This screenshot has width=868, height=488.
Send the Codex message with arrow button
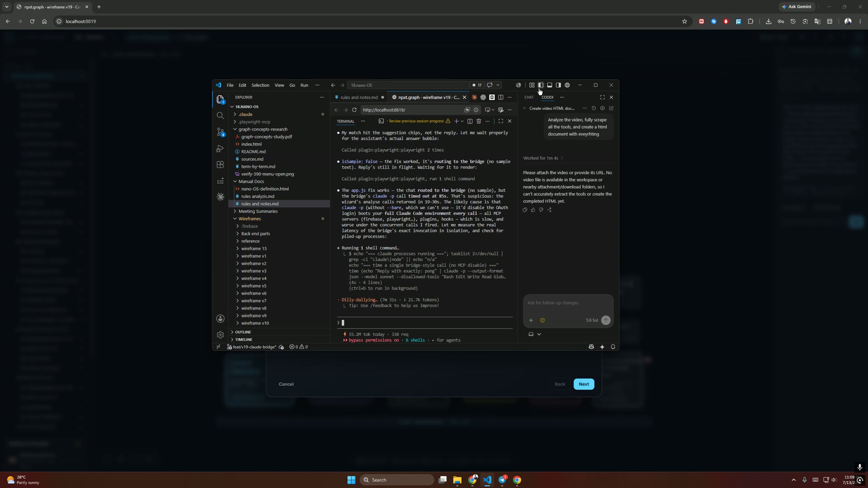point(606,320)
